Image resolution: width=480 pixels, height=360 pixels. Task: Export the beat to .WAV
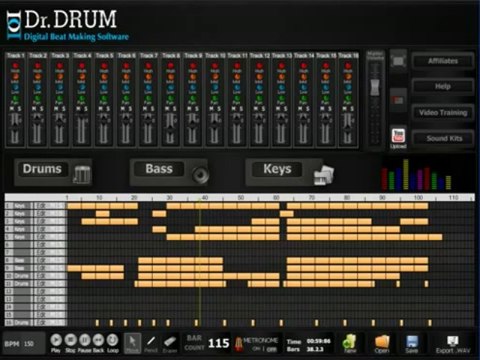pyautogui.click(x=453, y=344)
